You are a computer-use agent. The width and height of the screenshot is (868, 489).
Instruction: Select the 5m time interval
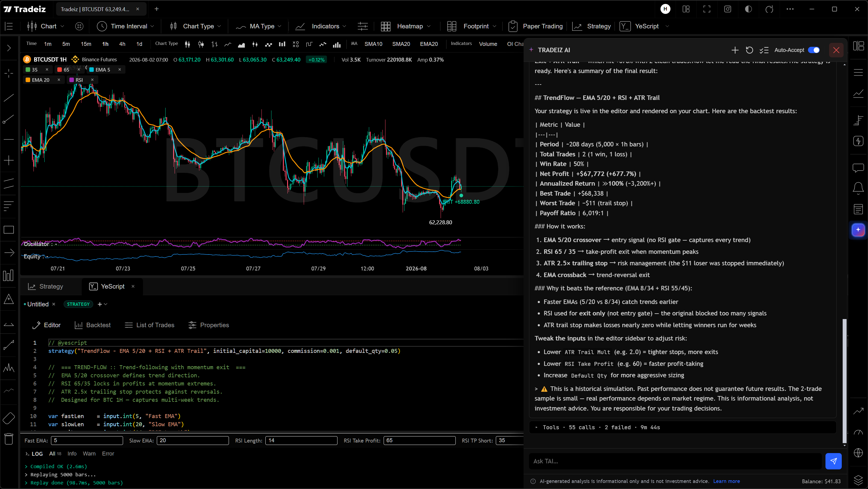tap(66, 44)
